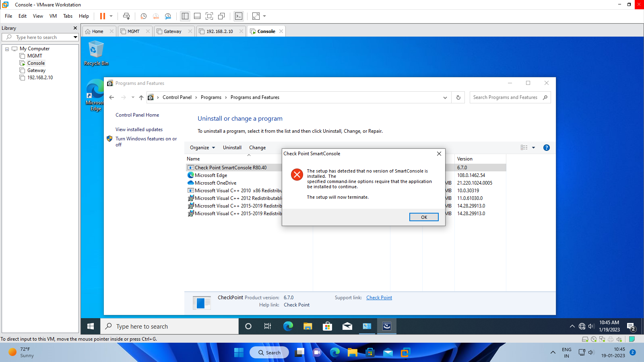The width and height of the screenshot is (644, 362).
Task: Open the pause button power options dropdown
Action: [111, 16]
